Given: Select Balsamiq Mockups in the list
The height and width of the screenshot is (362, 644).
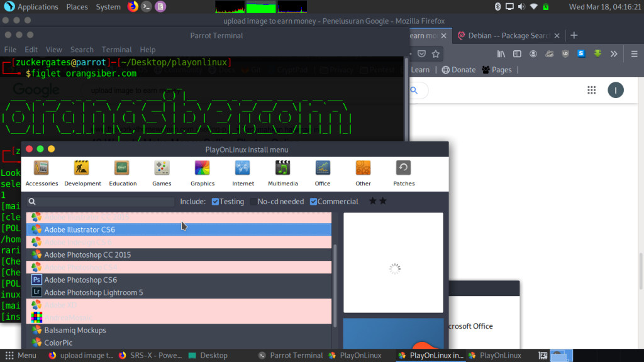Looking at the screenshot, I should 179,330.
